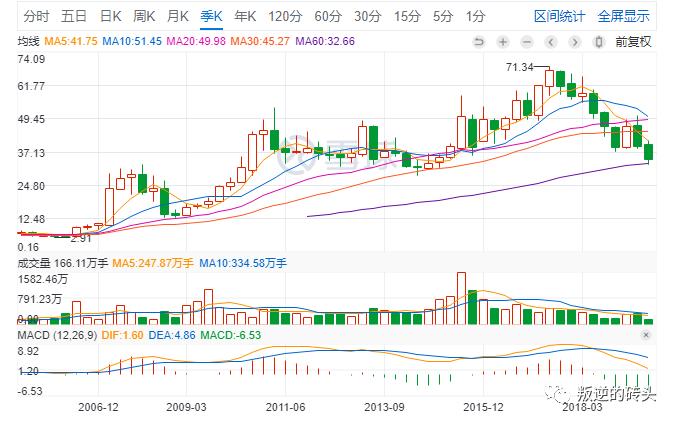Zoom out chart with minus icon
Image resolution: width=678 pixels, height=423 pixels.
click(x=527, y=42)
